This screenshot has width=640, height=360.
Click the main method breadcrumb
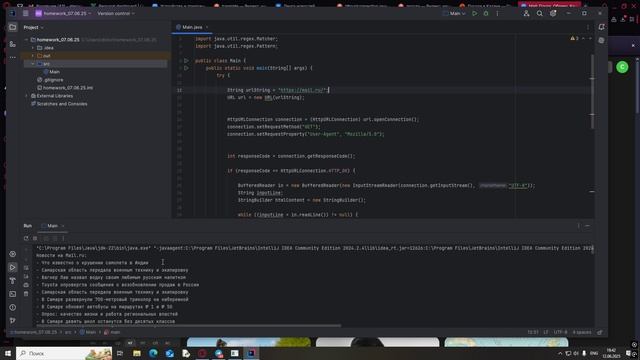pyautogui.click(x=112, y=332)
